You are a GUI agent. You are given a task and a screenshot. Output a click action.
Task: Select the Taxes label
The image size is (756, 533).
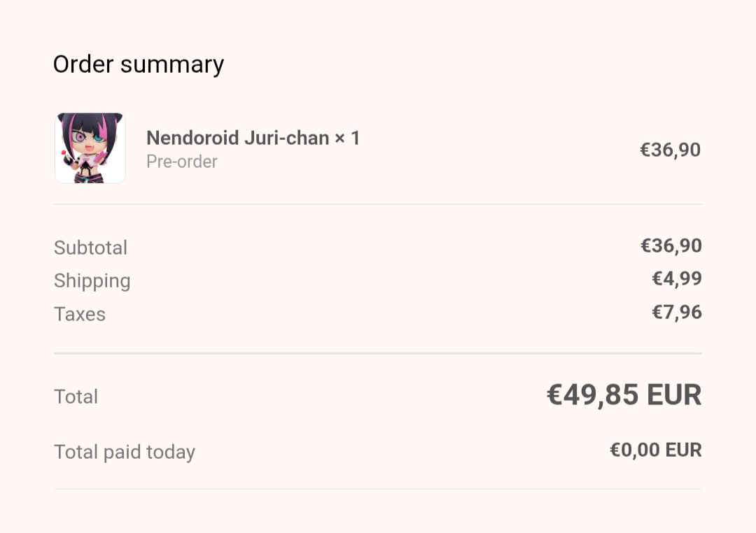80,314
